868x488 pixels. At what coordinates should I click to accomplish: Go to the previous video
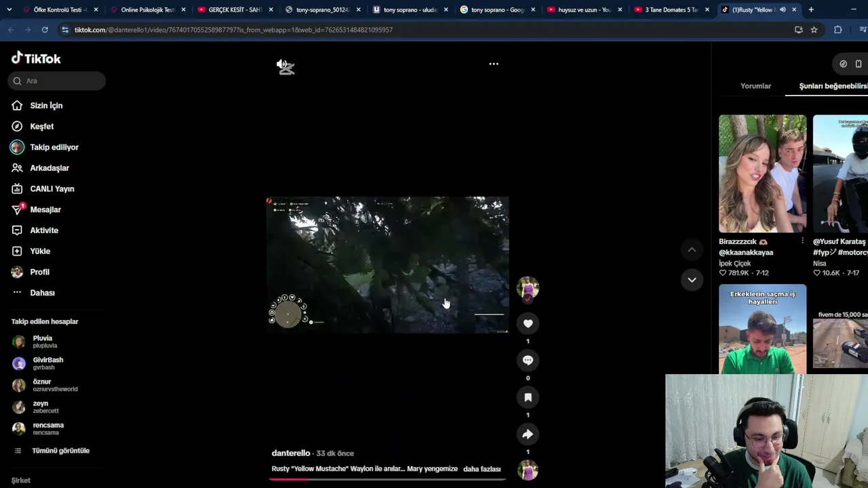pyautogui.click(x=692, y=250)
